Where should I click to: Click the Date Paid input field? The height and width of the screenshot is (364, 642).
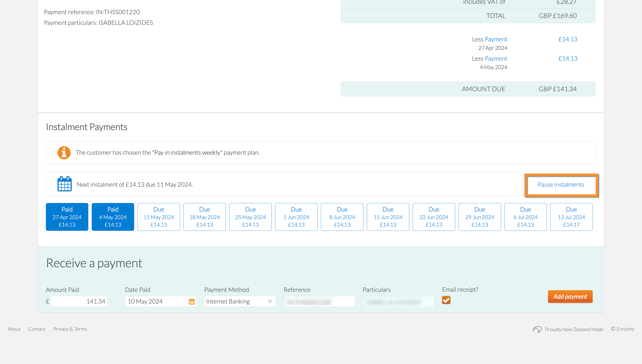(161, 301)
